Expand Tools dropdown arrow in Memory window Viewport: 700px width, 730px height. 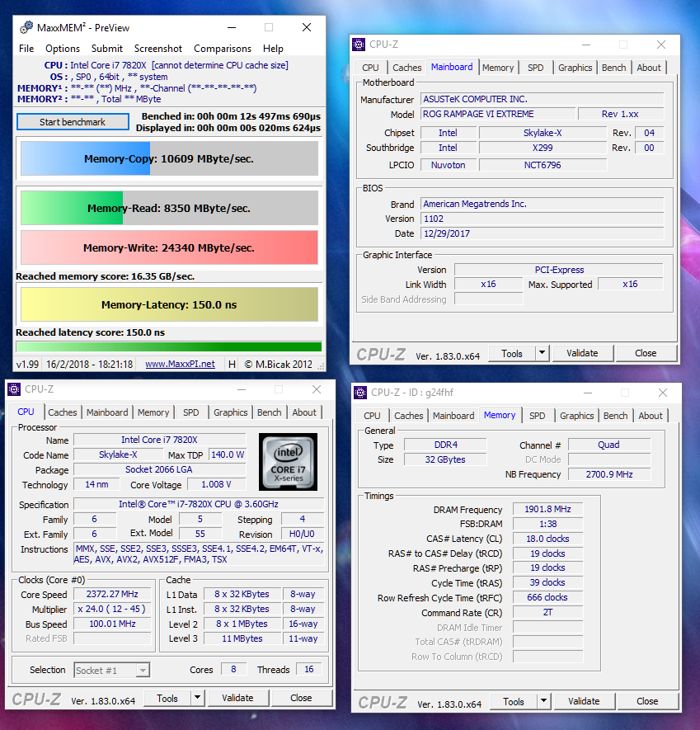coord(543,701)
